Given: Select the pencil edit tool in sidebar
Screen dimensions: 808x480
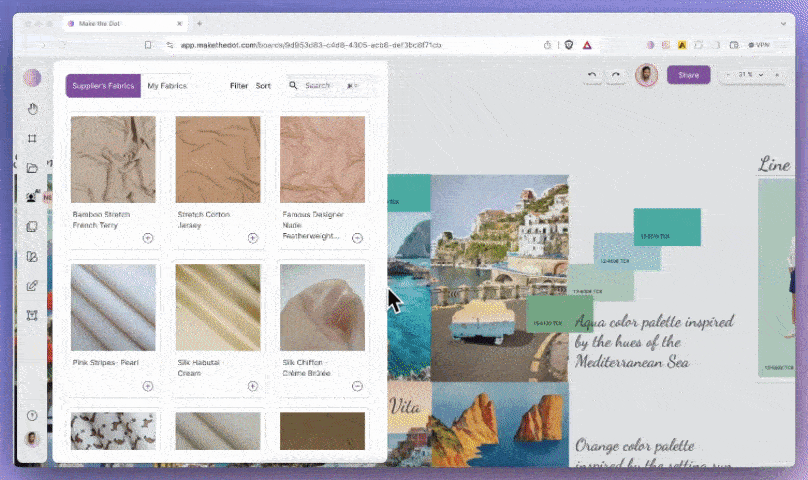Looking at the screenshot, I should click(32, 285).
